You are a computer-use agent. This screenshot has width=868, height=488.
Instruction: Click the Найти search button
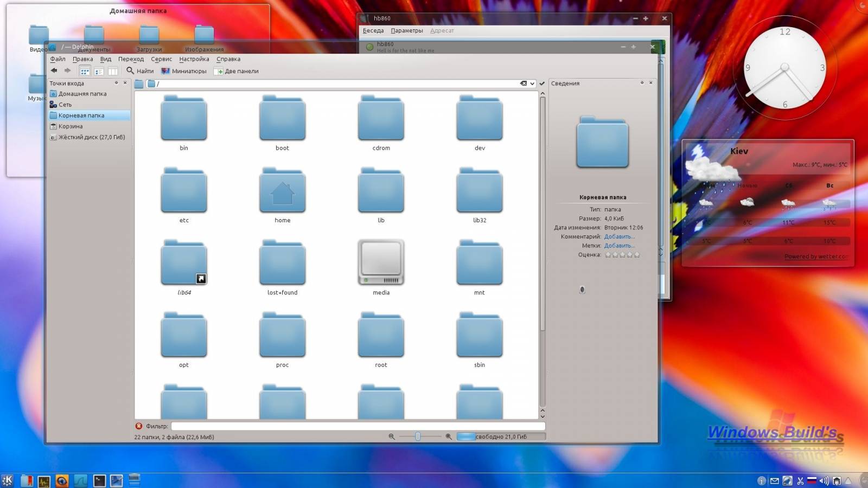140,71
